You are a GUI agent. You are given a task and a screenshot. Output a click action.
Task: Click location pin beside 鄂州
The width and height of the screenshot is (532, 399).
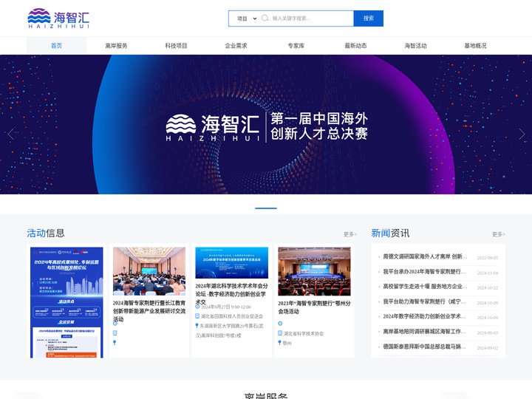[x=280, y=343]
